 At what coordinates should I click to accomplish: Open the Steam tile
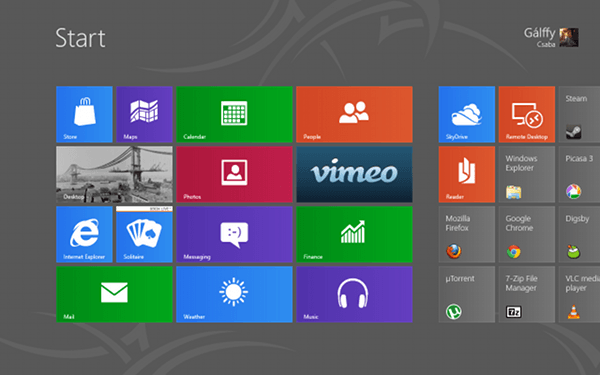click(579, 114)
